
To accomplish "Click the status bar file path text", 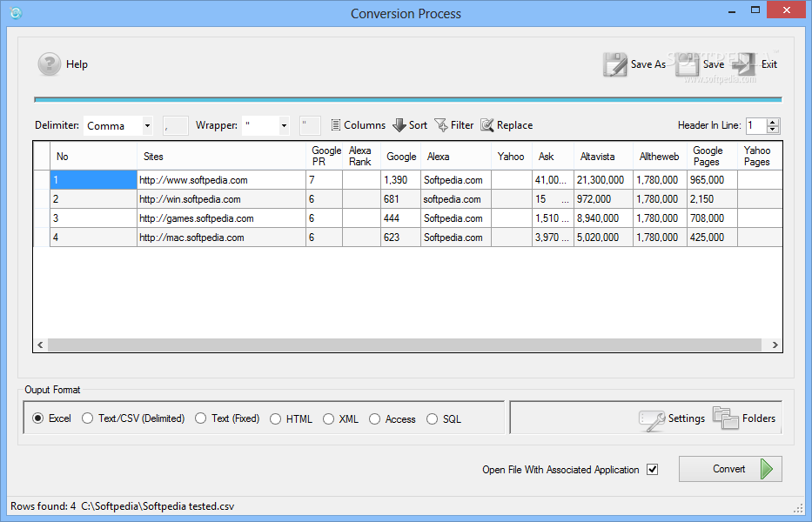I will pyautogui.click(x=158, y=506).
